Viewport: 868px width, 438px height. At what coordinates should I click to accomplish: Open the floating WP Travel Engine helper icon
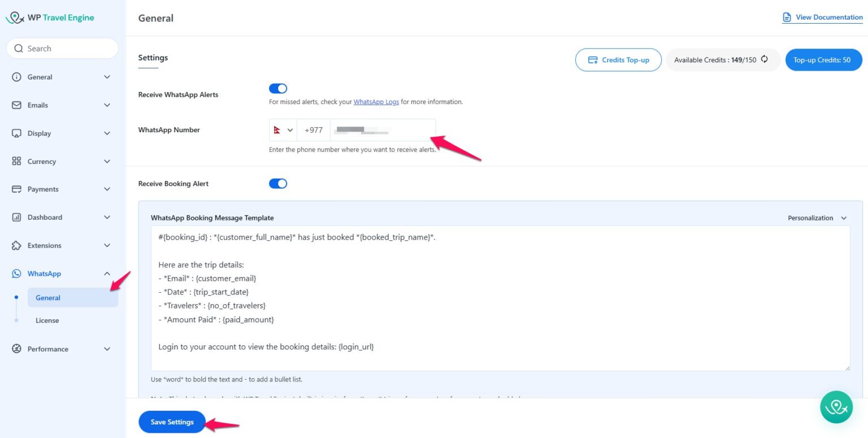pos(836,407)
